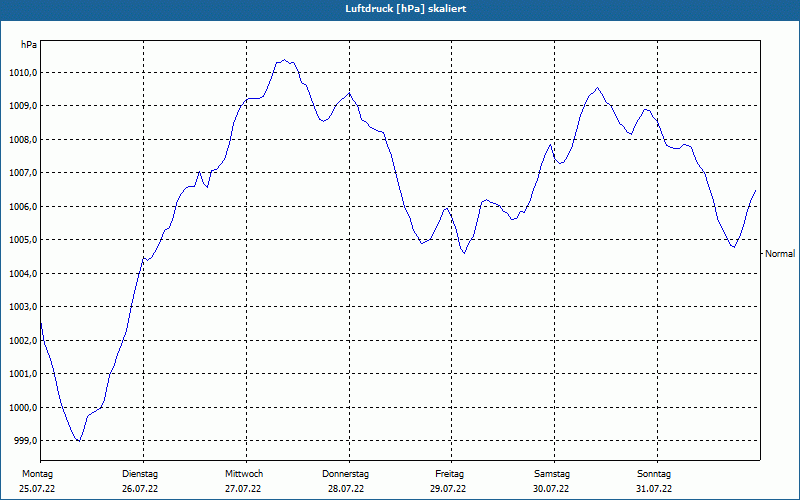Click the 'Donnerstag' day label
The image size is (800, 500).
coord(345,474)
